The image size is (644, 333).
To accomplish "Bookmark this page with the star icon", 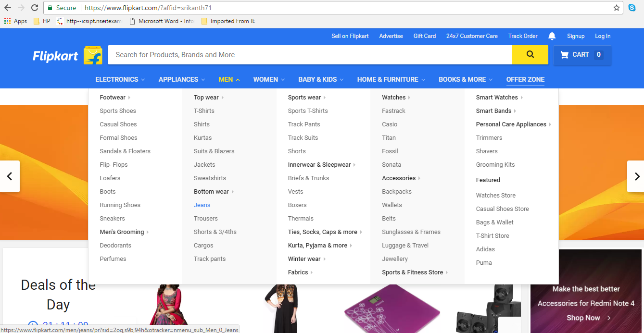I will [x=616, y=8].
